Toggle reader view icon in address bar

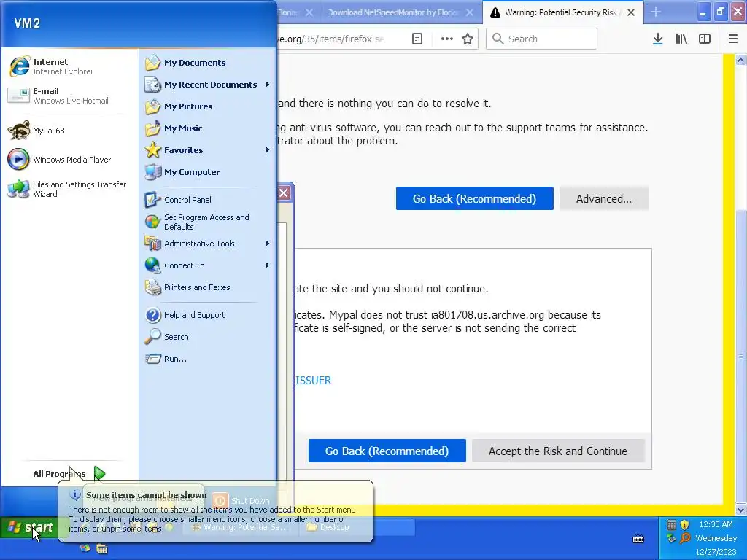point(417,39)
